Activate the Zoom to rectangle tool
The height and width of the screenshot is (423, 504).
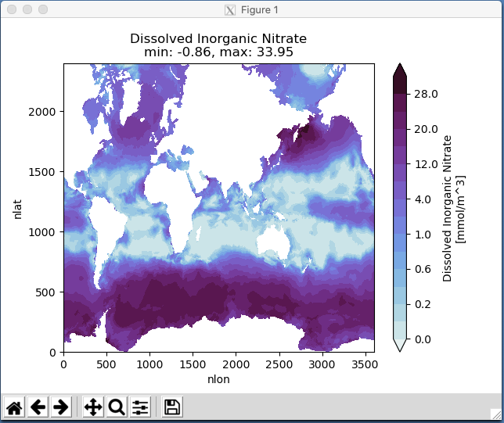(x=117, y=407)
